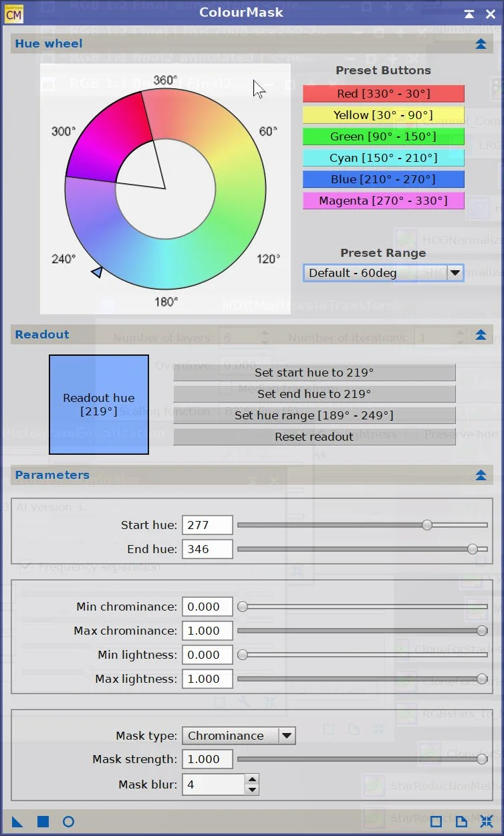This screenshot has width=504, height=836.
Task: Click the selected magenta sector of the hue wheel
Action: click(107, 140)
